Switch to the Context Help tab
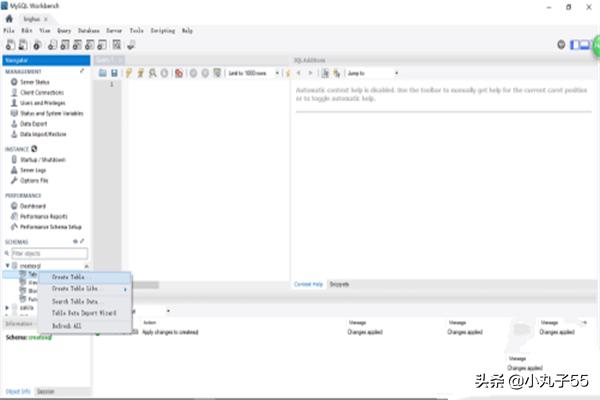Image resolution: width=600 pixels, height=400 pixels. tap(308, 284)
